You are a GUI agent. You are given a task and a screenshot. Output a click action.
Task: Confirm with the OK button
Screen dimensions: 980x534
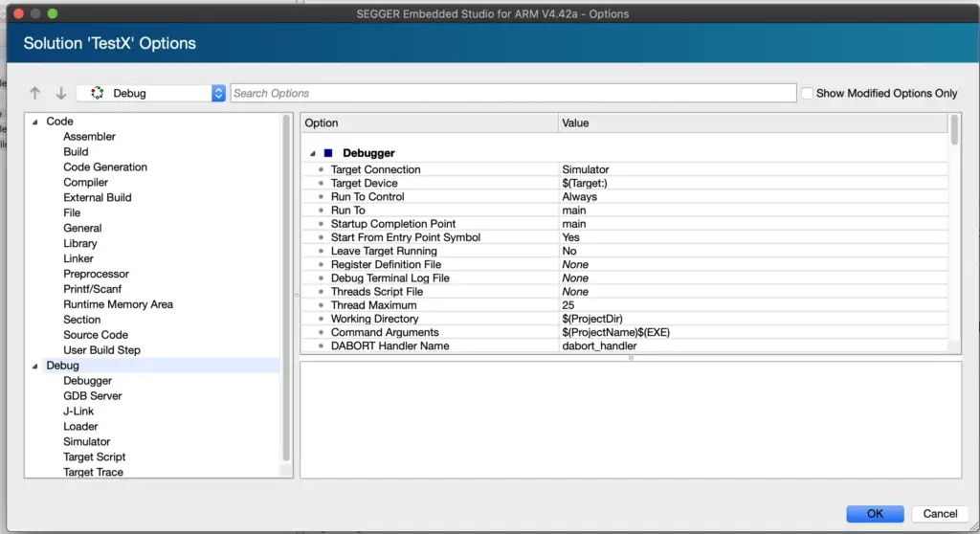coord(875,513)
